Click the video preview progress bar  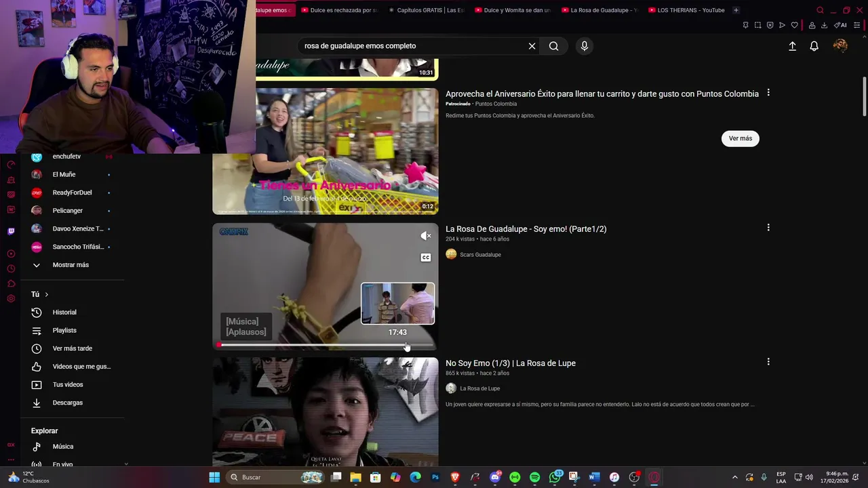tap(325, 345)
